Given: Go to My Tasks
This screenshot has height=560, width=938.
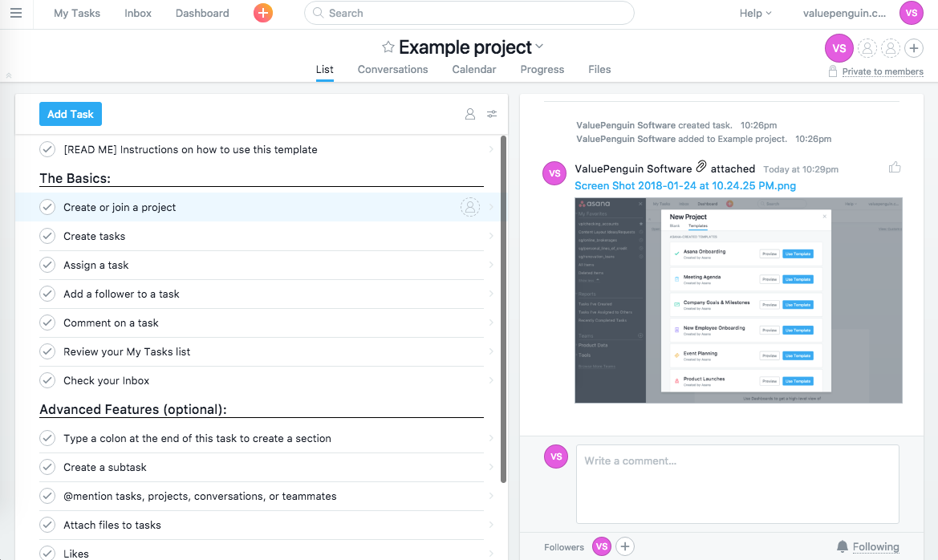Looking at the screenshot, I should (76, 13).
